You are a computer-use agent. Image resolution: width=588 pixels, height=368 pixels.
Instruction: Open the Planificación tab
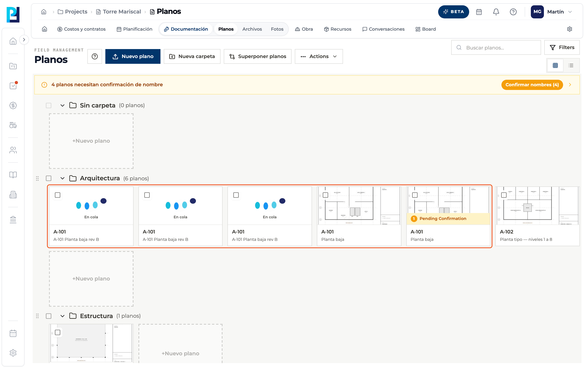(134, 29)
